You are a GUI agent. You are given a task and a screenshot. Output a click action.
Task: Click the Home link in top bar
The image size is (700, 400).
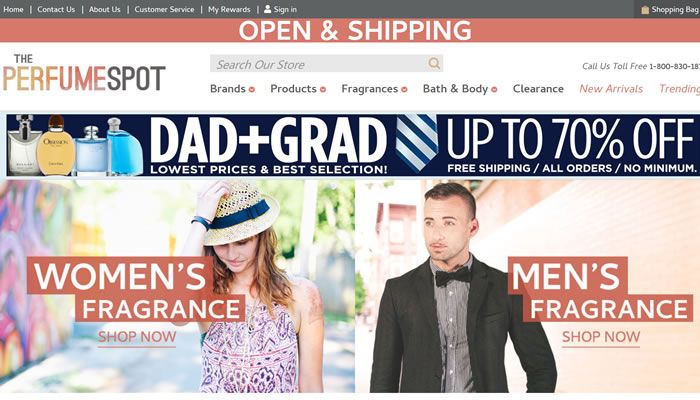tap(13, 9)
